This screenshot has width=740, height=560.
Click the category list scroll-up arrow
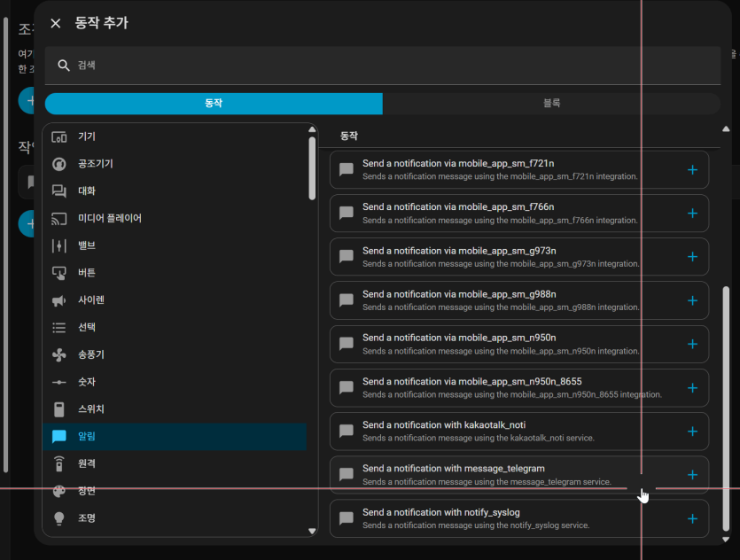[x=312, y=129]
